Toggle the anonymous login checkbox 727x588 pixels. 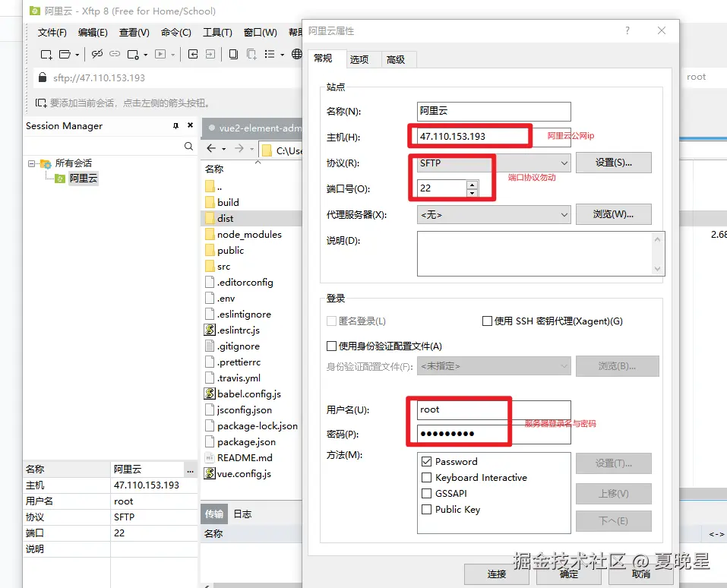[331, 321]
